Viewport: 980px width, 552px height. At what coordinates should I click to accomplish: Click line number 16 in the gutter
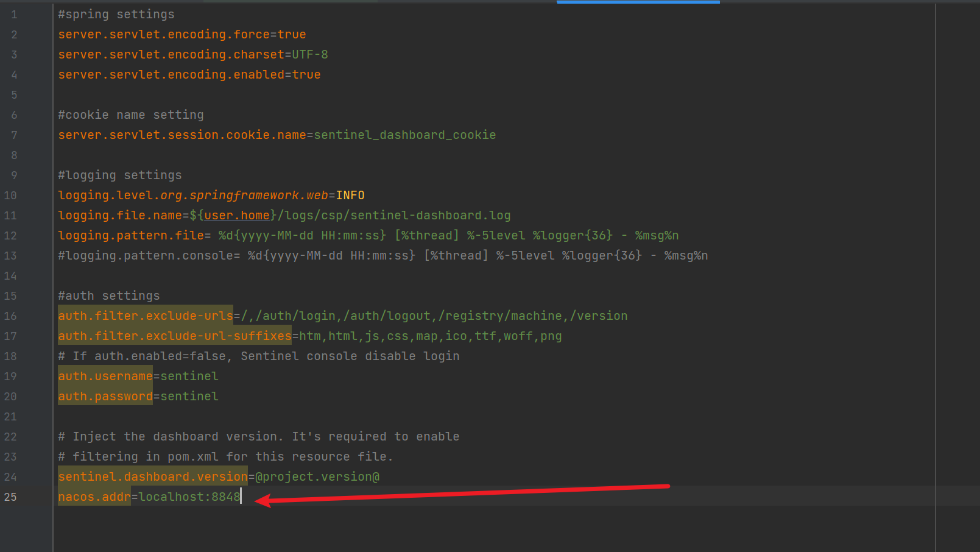[x=10, y=316]
